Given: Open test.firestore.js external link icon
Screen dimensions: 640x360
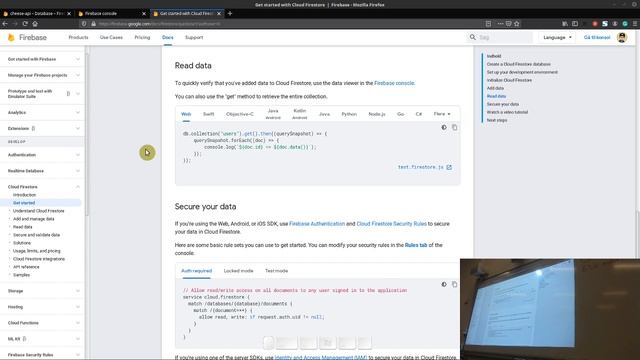Looking at the screenshot, I should click(449, 167).
